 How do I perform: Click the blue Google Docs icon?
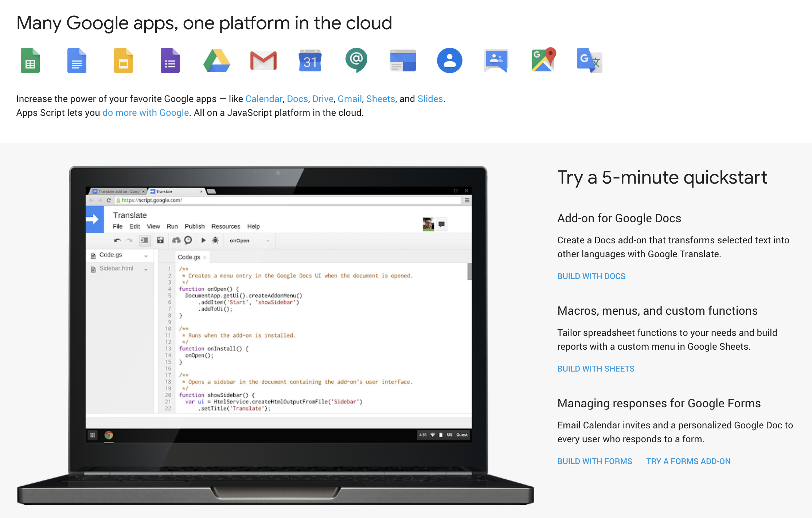pos(77,60)
